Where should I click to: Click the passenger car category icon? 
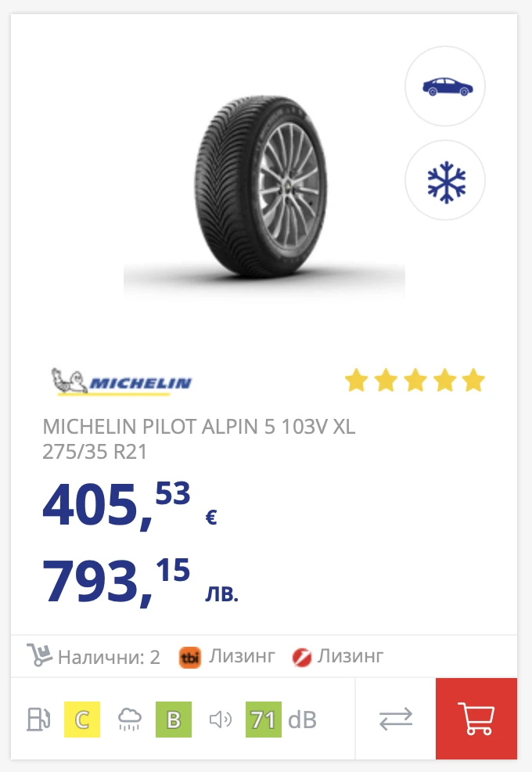pyautogui.click(x=444, y=86)
